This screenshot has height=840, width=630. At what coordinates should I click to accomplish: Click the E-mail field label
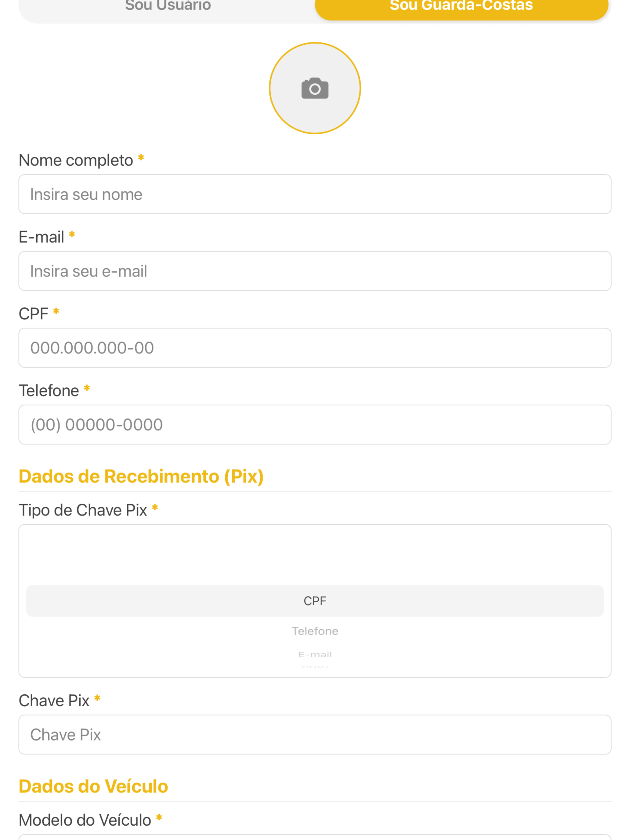[42, 237]
